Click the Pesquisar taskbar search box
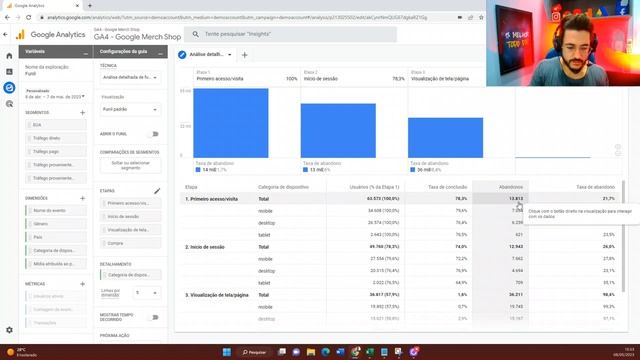 pos(254,352)
